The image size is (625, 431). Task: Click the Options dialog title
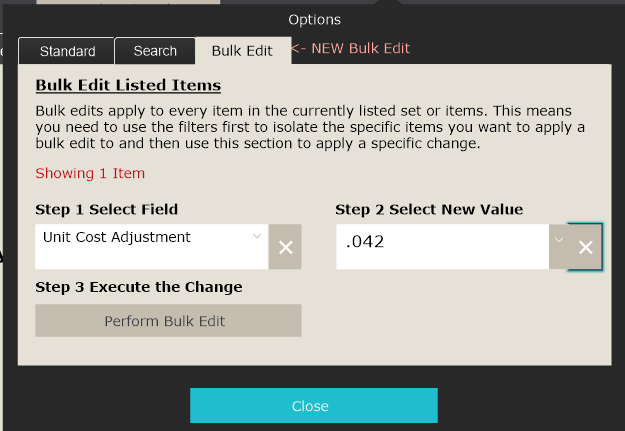click(x=314, y=19)
